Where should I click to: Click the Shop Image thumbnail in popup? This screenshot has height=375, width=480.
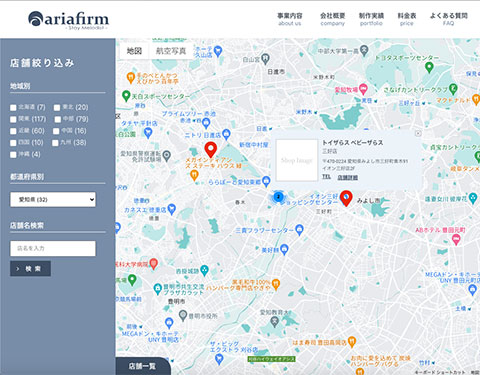click(x=297, y=160)
